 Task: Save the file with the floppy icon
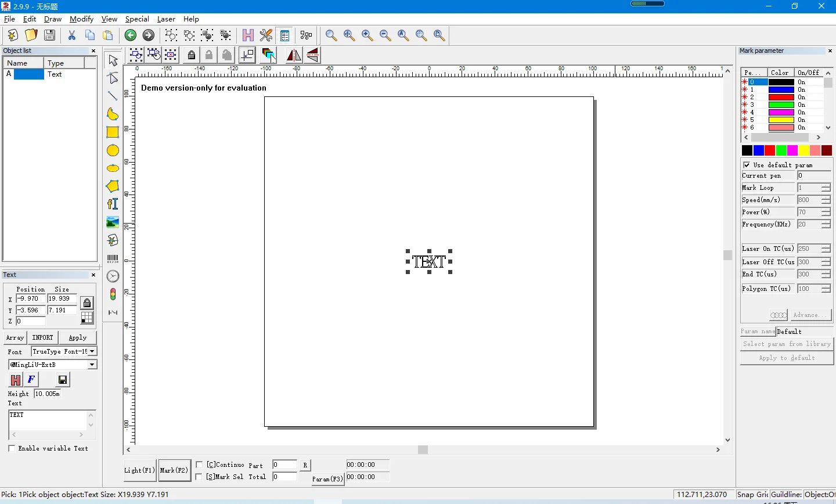pos(50,35)
